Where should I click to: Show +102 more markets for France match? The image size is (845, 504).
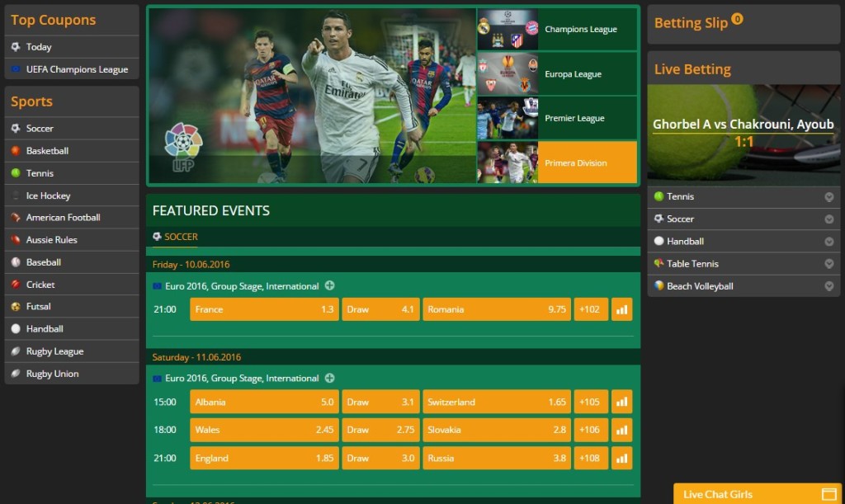pos(591,309)
